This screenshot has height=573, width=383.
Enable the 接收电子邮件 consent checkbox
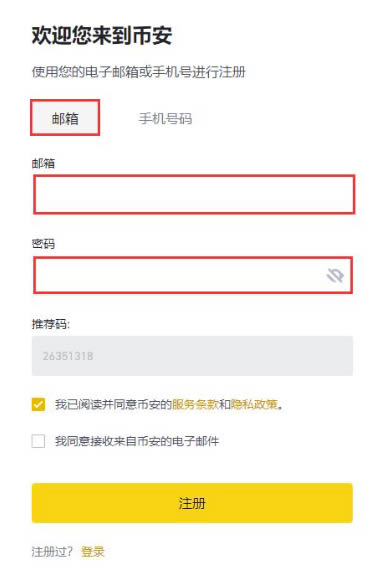point(38,441)
